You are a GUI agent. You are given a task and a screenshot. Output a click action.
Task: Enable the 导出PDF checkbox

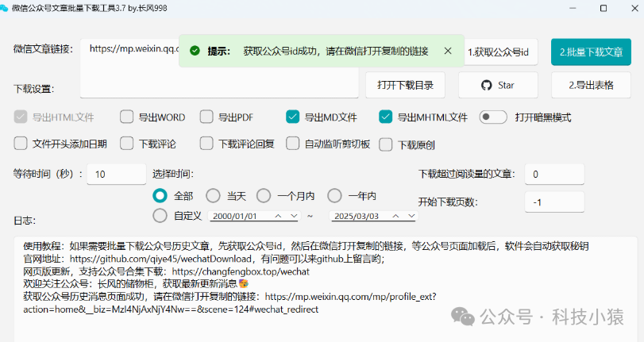click(x=206, y=117)
